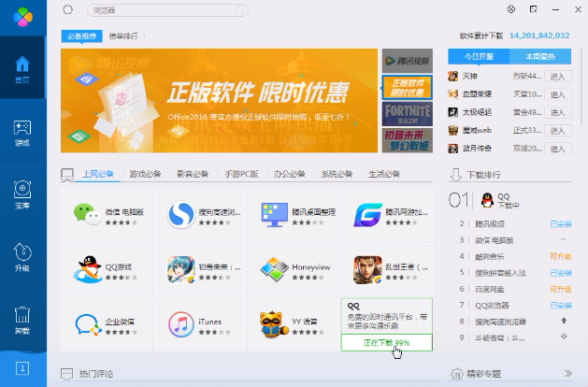Click 可升级 next to 酷狗音乐
Image resolution: width=588 pixels, height=387 pixels.
click(x=561, y=256)
